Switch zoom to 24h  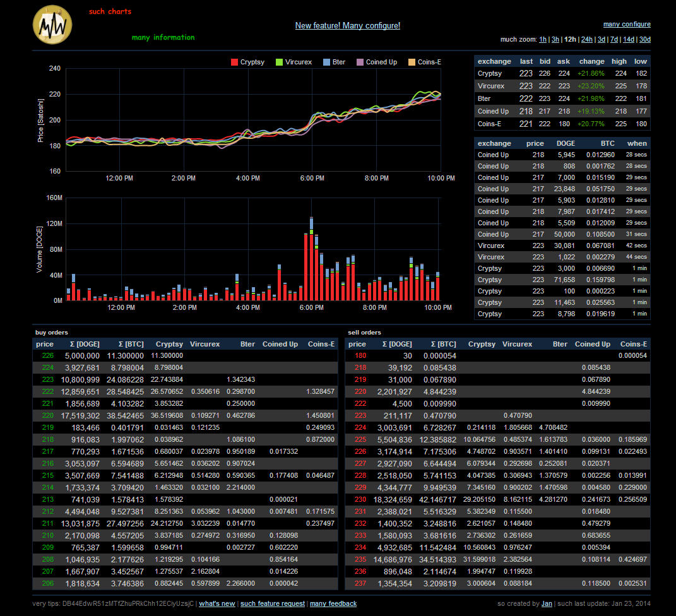[x=587, y=39]
